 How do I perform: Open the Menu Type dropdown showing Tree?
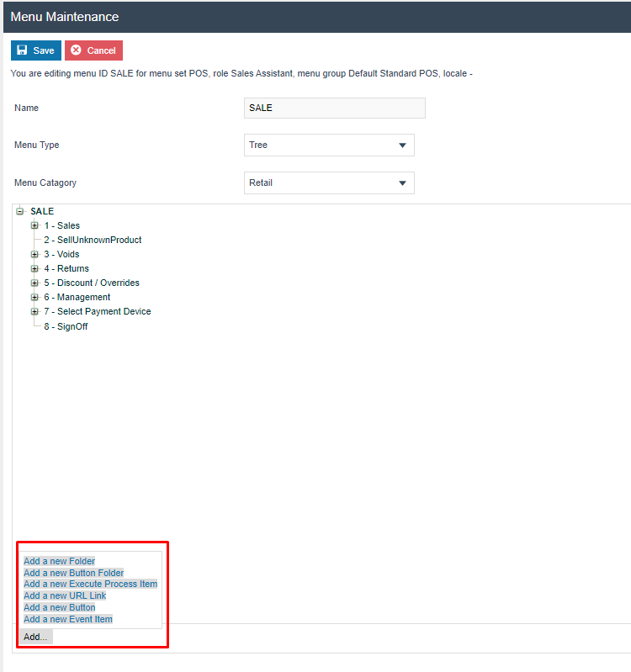pos(329,146)
